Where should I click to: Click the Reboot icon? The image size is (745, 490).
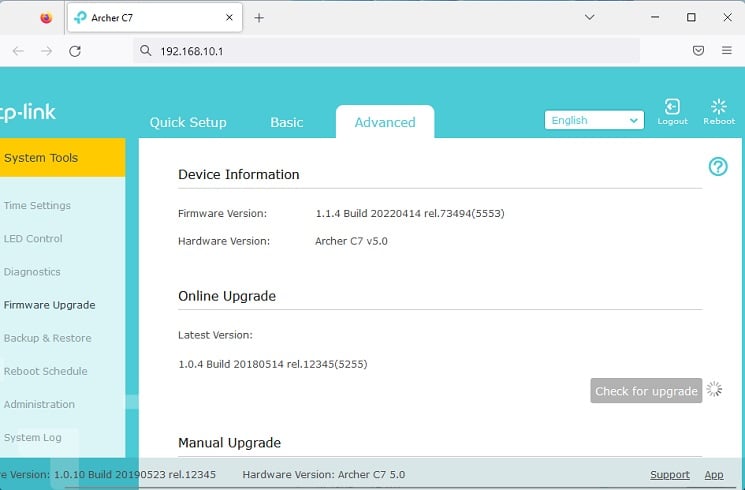click(x=719, y=112)
